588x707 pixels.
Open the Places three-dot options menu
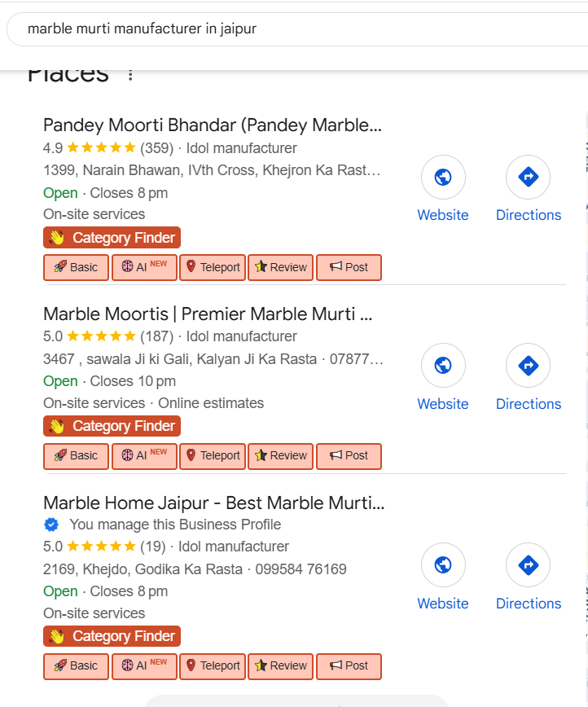[130, 75]
